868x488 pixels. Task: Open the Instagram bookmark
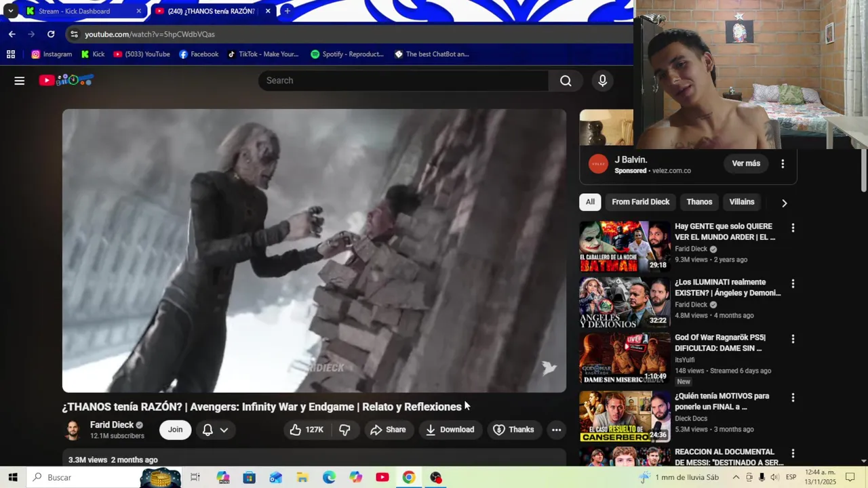[x=52, y=54]
